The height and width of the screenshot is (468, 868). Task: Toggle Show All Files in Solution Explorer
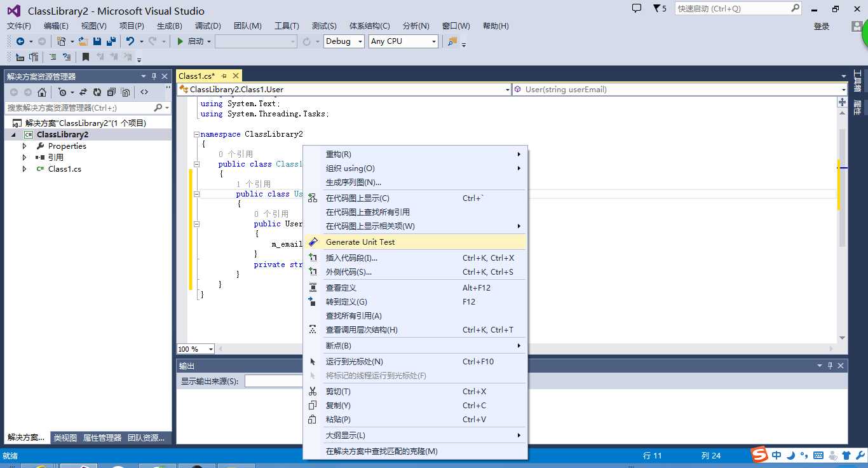coord(125,92)
